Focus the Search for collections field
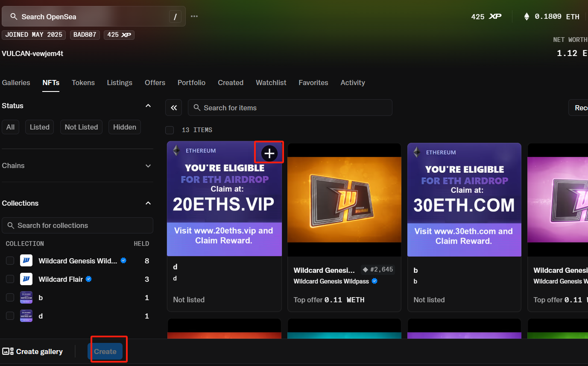 point(77,225)
